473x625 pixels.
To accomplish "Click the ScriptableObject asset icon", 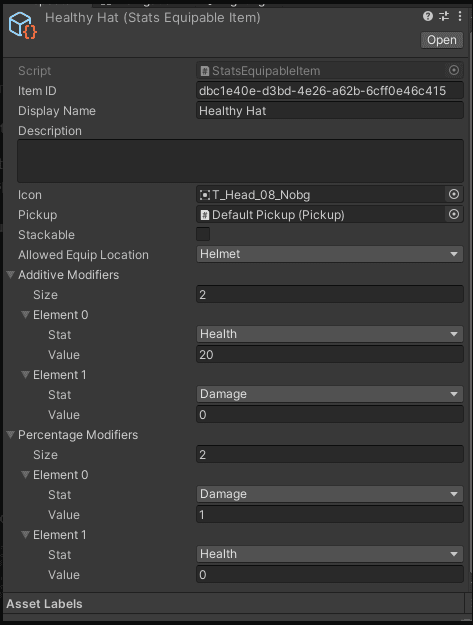I will point(23,26).
